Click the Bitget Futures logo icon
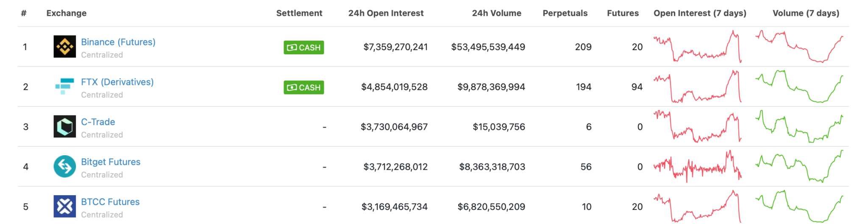Viewport: 868px width, 224px height. pyautogui.click(x=64, y=166)
